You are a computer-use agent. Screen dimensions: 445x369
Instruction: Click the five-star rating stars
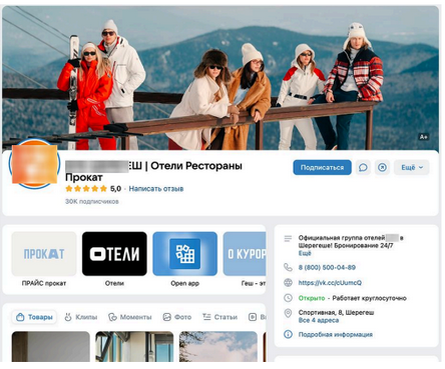pyautogui.click(x=86, y=189)
